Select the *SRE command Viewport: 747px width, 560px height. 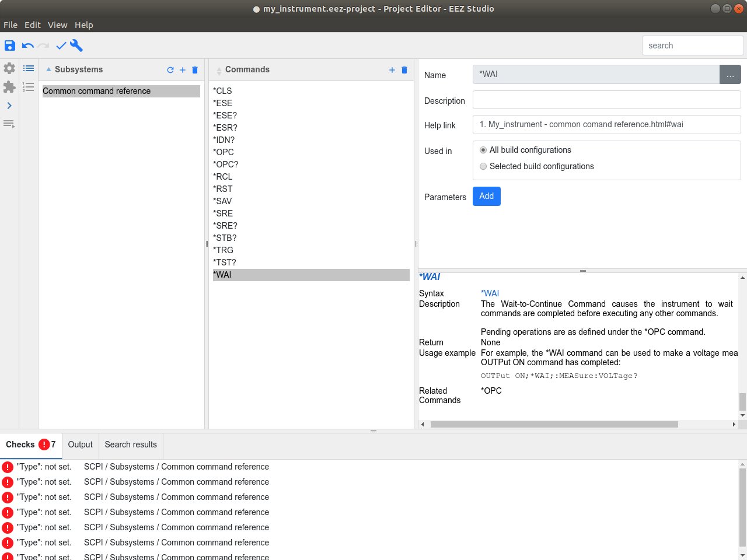[x=311, y=213]
